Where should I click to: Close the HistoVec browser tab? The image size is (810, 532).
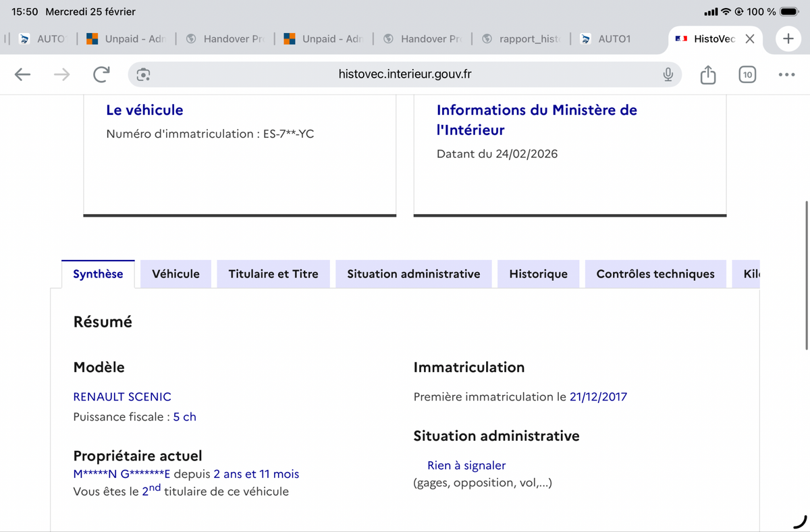pos(749,38)
